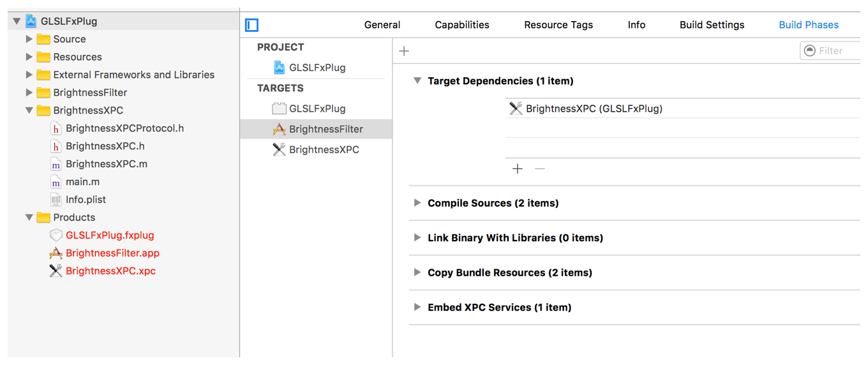Collapse the GLSLFxPlug project root
Viewport: 868px width, 365px height.
[17, 21]
